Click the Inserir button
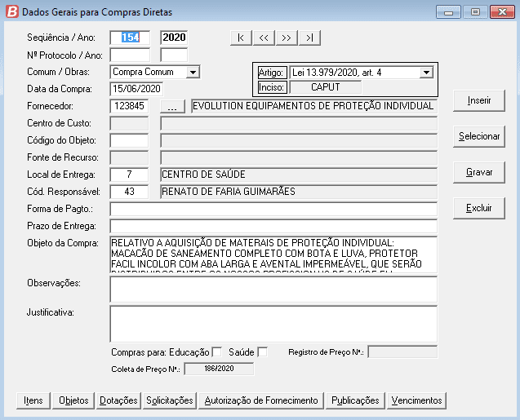Image resolution: width=520 pixels, height=420 pixels. 479,100
